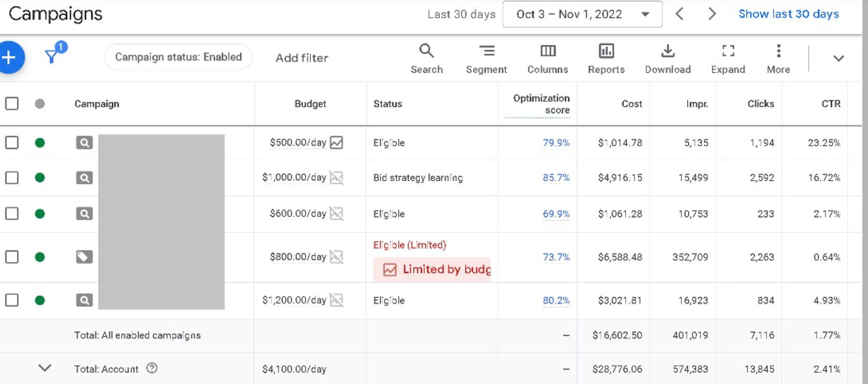Expand the table to full screen
This screenshot has width=868, height=384.
point(728,59)
